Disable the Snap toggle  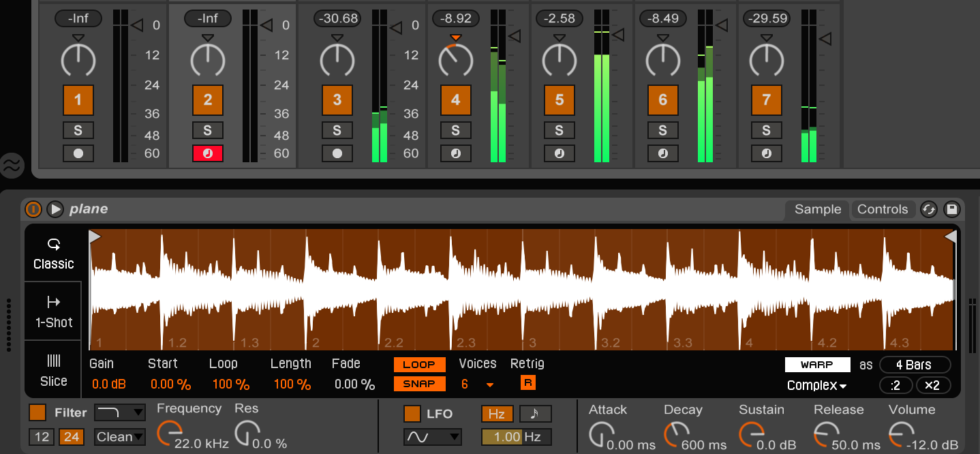pyautogui.click(x=418, y=384)
